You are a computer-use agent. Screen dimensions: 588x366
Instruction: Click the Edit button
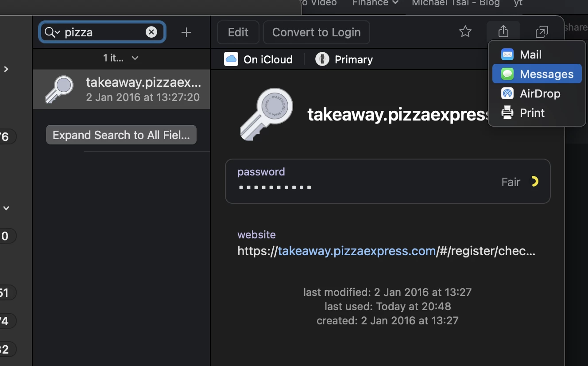(238, 32)
